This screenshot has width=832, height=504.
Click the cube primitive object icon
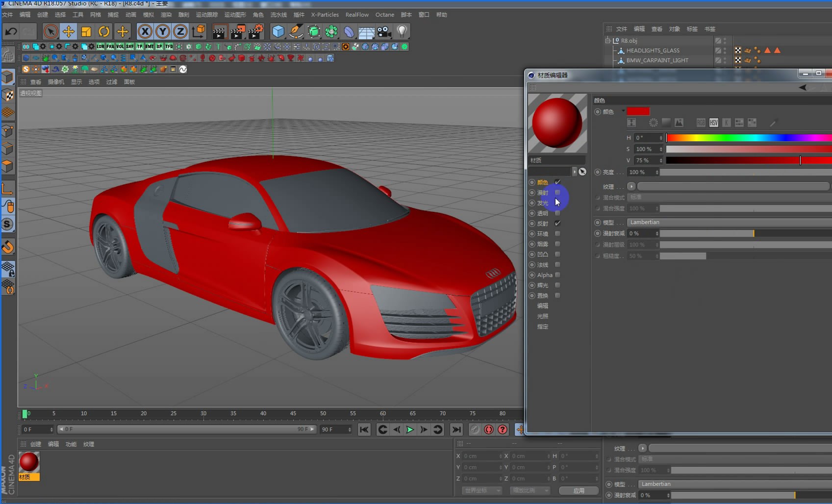tap(278, 32)
